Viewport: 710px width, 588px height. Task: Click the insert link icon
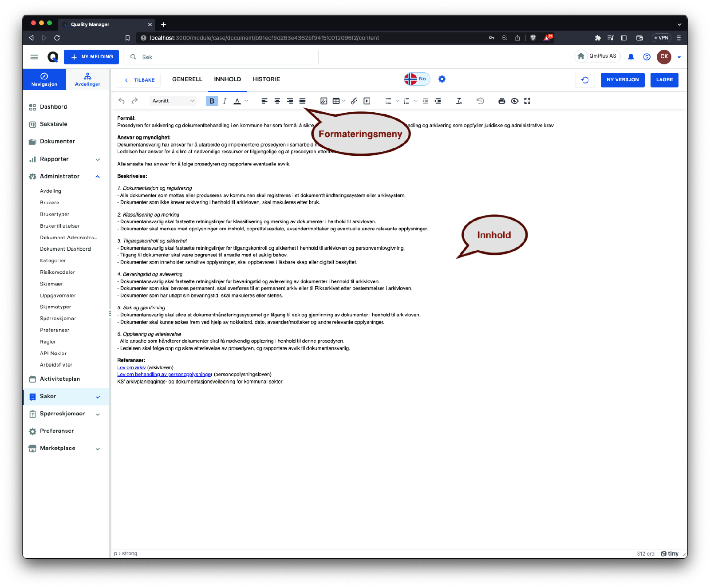point(354,101)
